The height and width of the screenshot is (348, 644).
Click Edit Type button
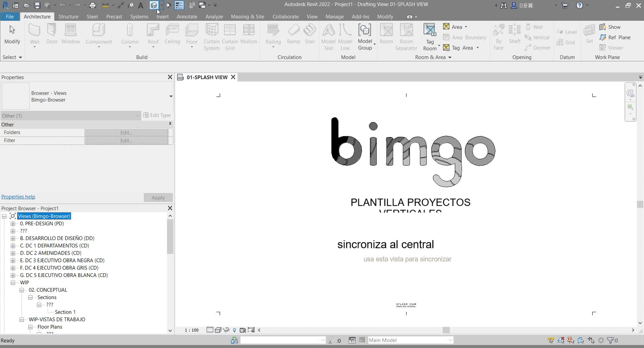pos(157,115)
